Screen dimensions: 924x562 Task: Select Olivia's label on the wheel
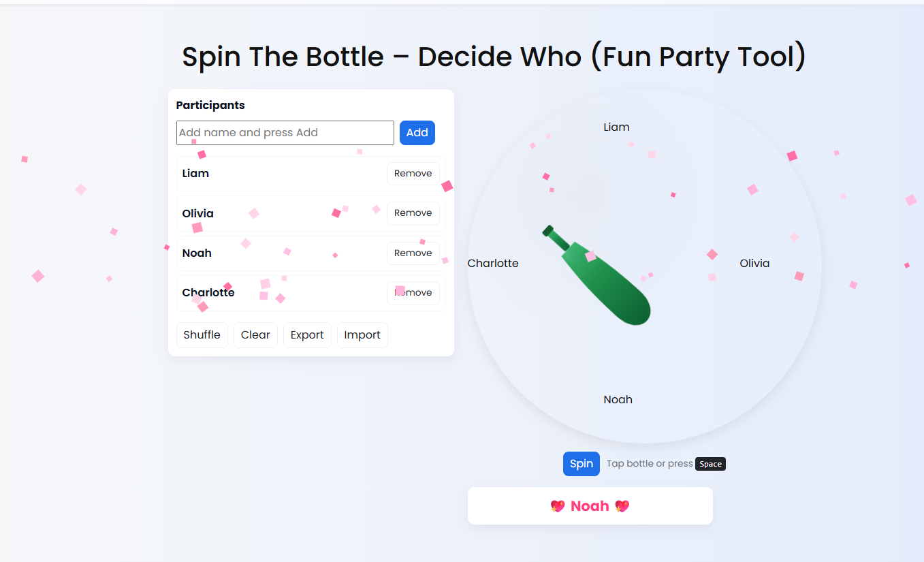754,263
